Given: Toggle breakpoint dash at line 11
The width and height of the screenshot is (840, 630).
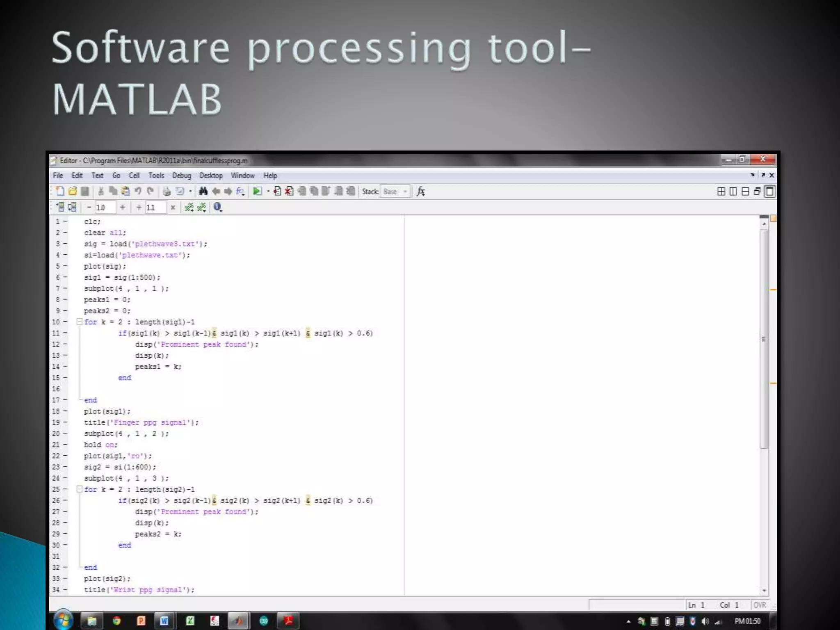Looking at the screenshot, I should point(65,333).
